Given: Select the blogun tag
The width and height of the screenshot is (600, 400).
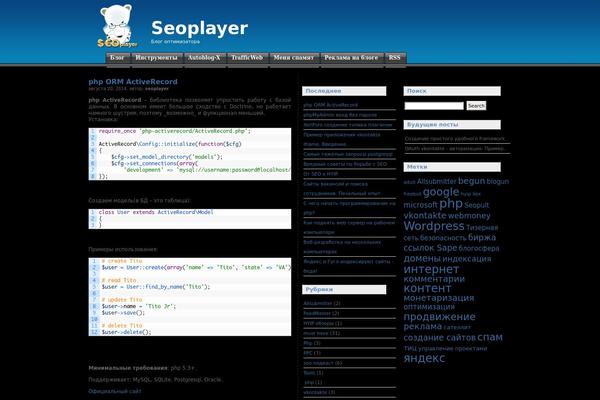Looking at the screenshot, I should [498, 181].
